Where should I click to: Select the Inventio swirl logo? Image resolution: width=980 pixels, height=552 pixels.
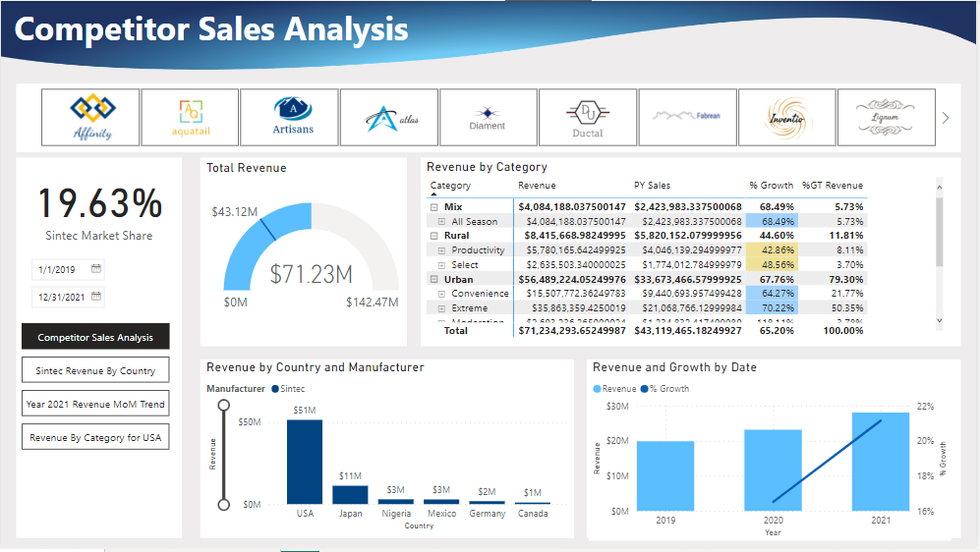[x=786, y=117]
